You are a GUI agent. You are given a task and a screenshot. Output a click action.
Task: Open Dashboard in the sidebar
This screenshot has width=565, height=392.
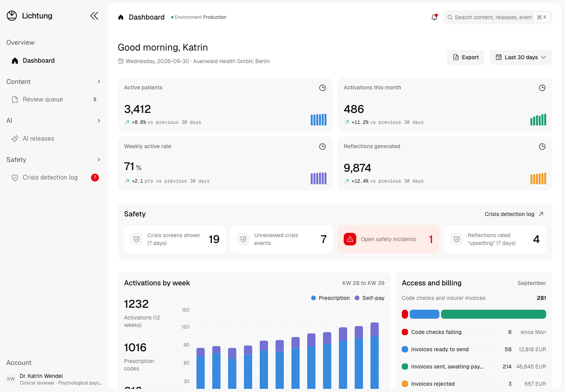[53, 60]
